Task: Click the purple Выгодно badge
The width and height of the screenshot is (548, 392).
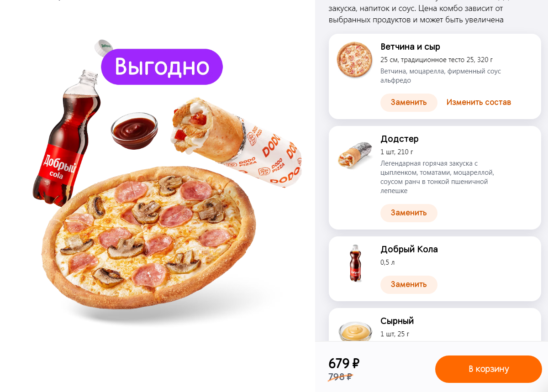Action: coord(162,67)
